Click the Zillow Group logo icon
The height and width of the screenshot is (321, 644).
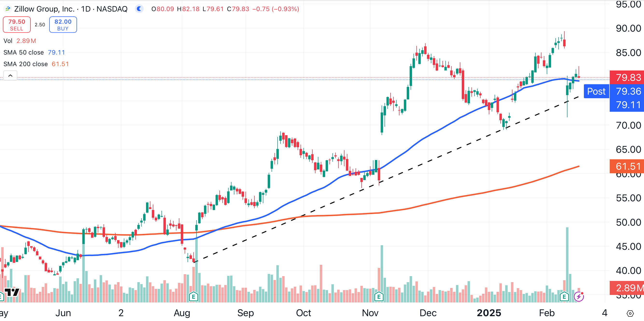pos(8,9)
